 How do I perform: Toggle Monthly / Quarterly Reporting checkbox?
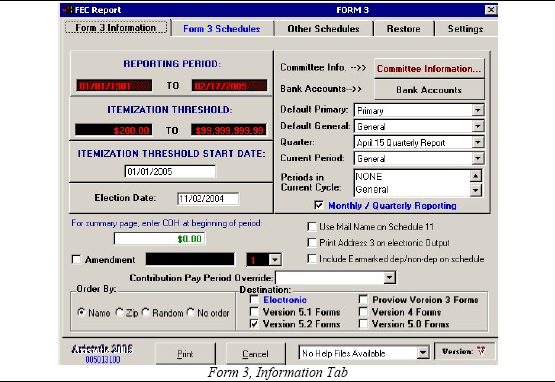[319, 205]
